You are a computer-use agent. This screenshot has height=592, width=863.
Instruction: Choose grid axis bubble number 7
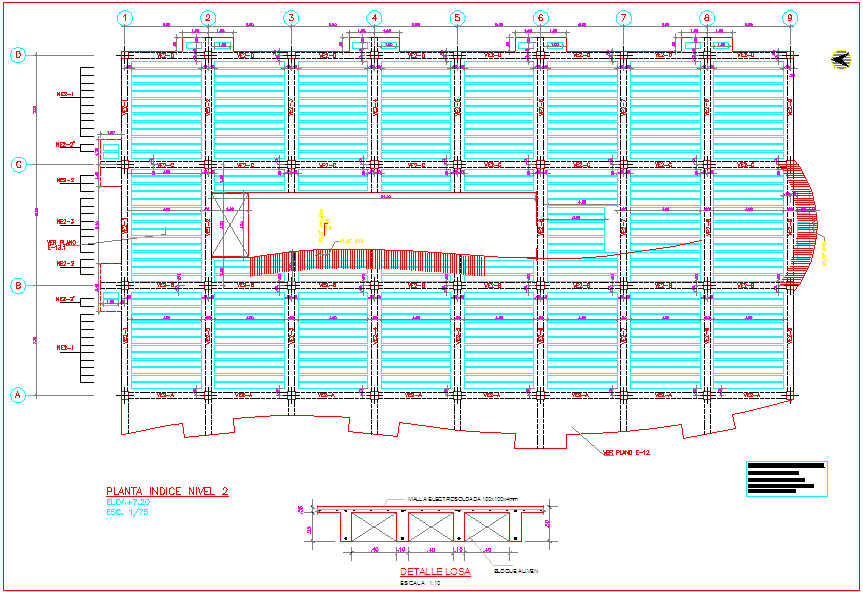click(x=623, y=18)
